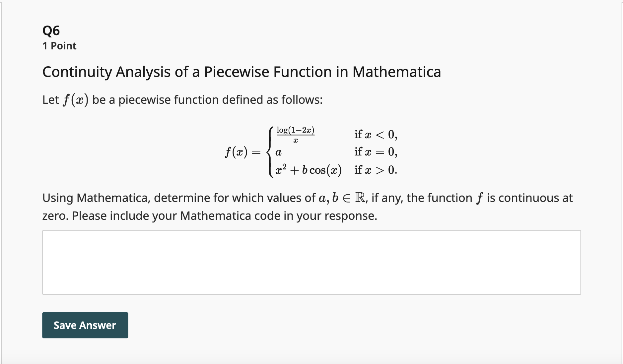Click the lone "a" case in formula
The height and width of the screenshot is (364, 623).
tap(278, 152)
